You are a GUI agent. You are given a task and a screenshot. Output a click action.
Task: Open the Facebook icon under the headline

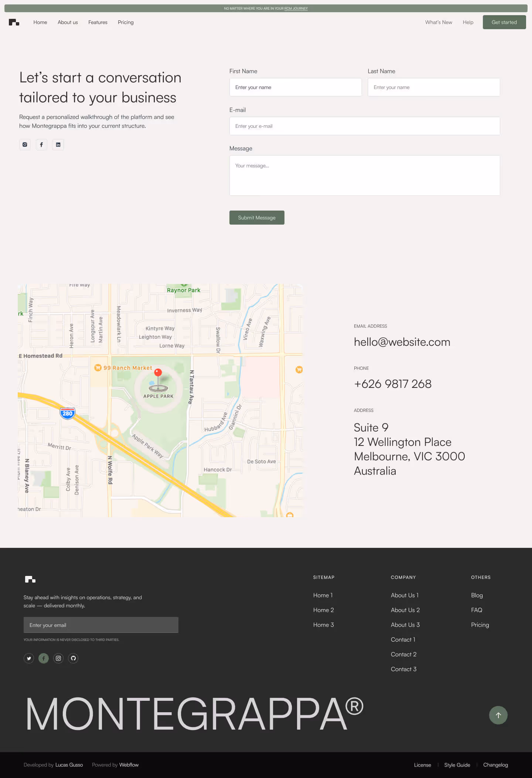[41, 144]
